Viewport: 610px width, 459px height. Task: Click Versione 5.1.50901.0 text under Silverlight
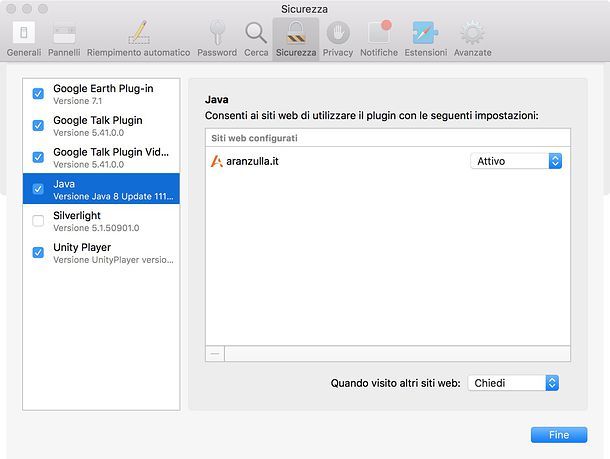(x=96, y=228)
